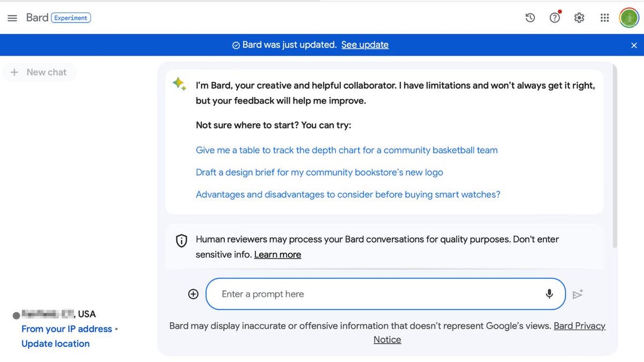Screen dimensions: 644x362
Task: Click the Bard sparkle logo icon
Action: click(x=179, y=84)
